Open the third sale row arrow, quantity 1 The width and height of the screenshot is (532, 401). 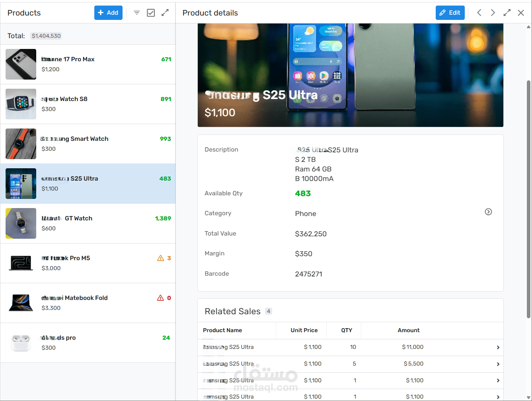pos(498,381)
